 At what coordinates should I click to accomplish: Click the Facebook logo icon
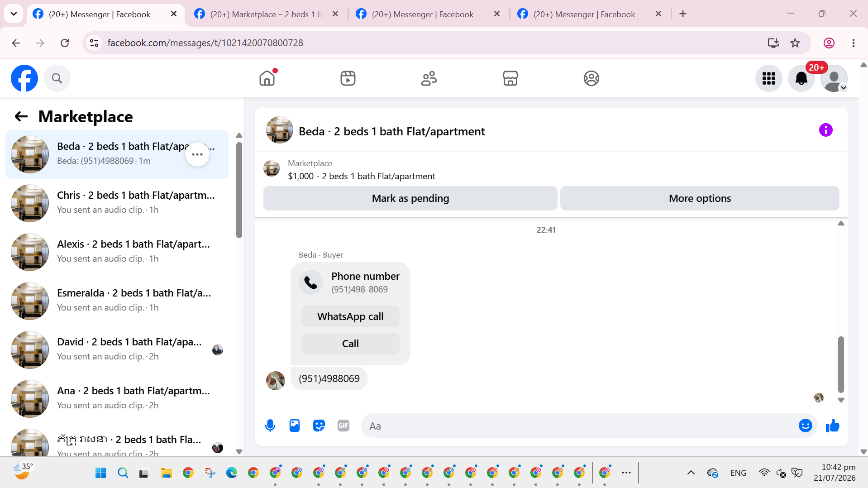click(x=24, y=78)
